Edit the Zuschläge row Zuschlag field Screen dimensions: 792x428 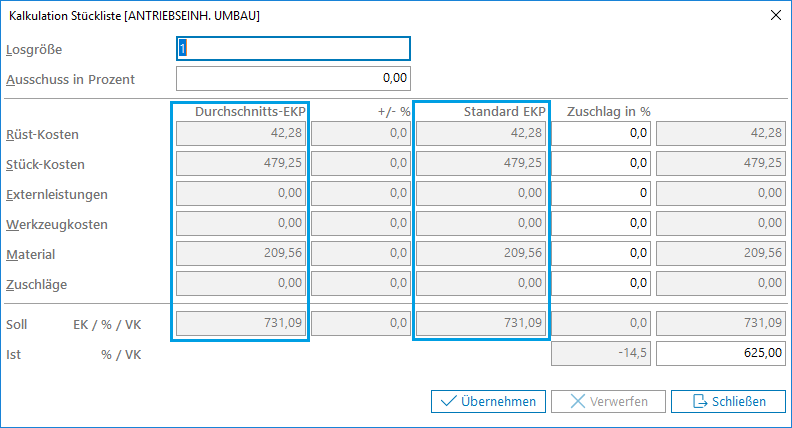(601, 284)
